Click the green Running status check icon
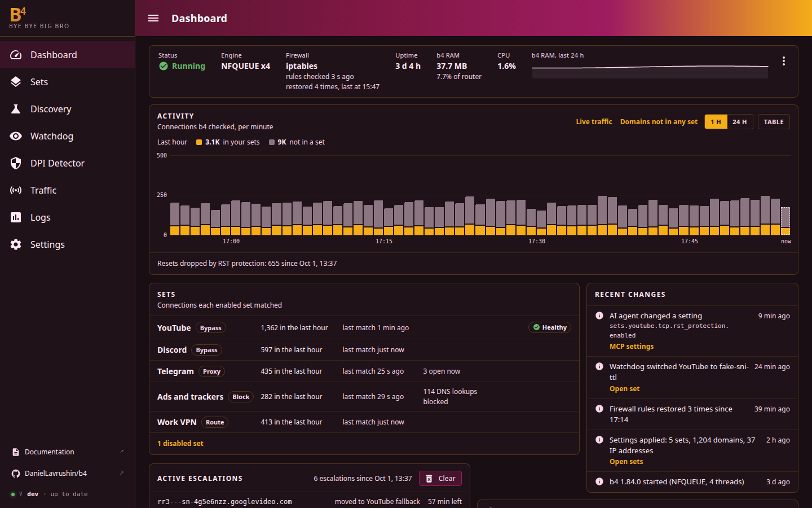Viewport: 812px width, 508px height. [164, 66]
